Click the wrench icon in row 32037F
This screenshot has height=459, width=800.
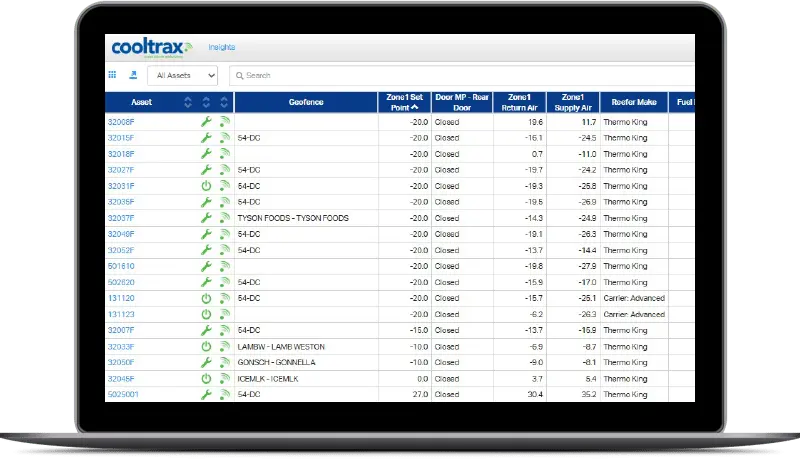206,218
